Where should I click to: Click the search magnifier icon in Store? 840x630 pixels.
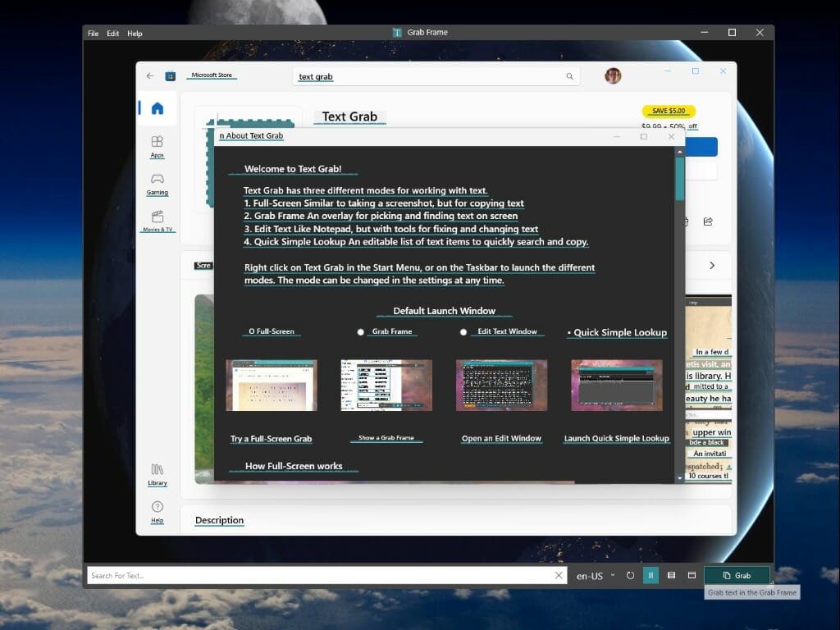click(569, 76)
